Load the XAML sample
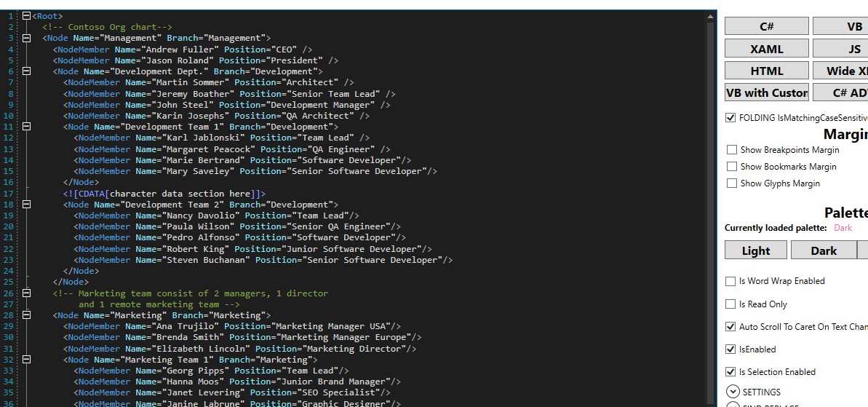This screenshot has width=868, height=407. (767, 49)
